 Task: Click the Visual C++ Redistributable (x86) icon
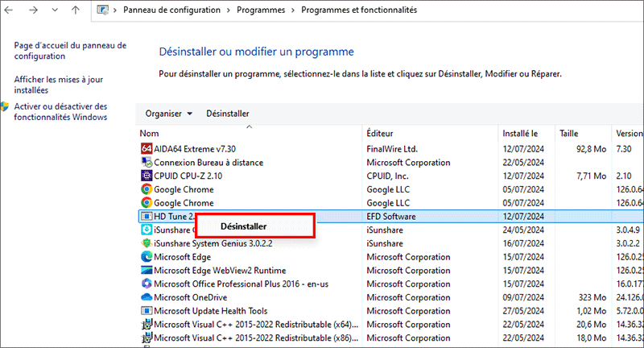point(147,338)
